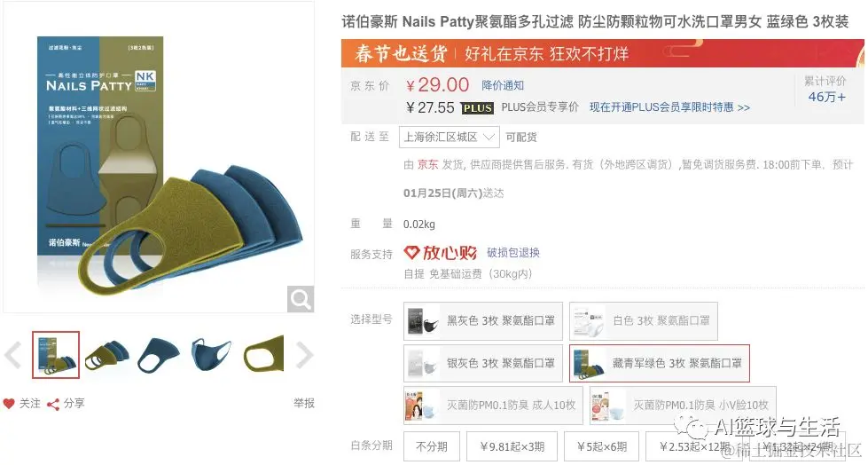Click the black PLUS member badge
868x465 pixels.
(477, 108)
